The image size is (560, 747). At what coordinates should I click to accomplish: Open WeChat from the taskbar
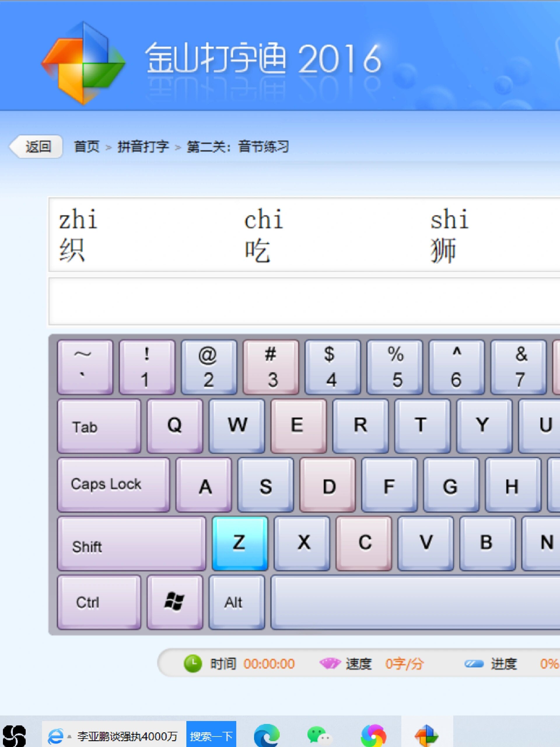tap(319, 735)
